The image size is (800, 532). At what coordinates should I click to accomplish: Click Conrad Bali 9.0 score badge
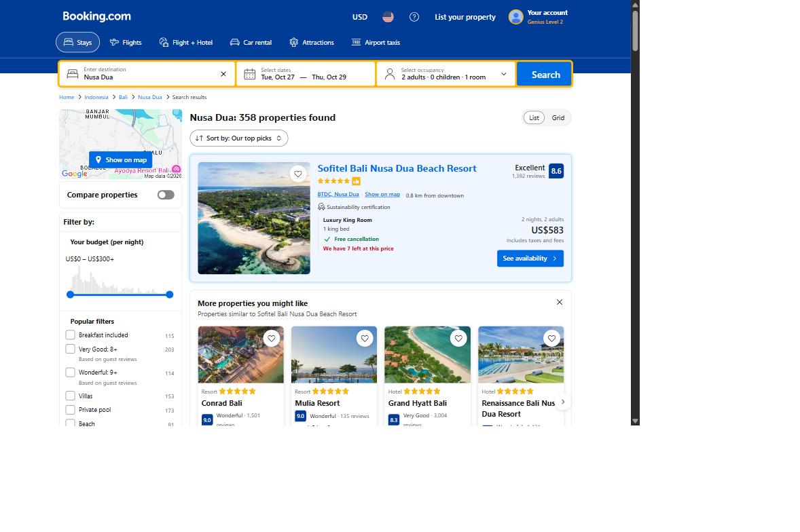click(207, 421)
